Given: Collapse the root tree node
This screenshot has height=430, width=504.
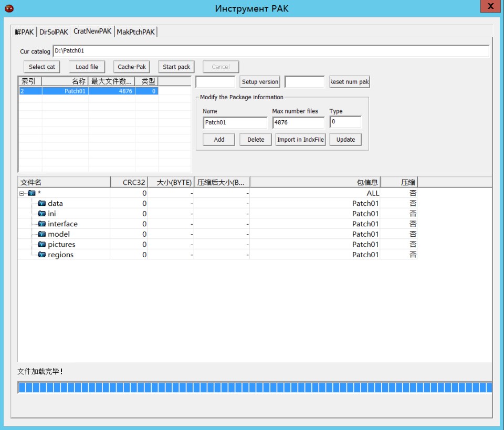Looking at the screenshot, I should (x=22, y=193).
